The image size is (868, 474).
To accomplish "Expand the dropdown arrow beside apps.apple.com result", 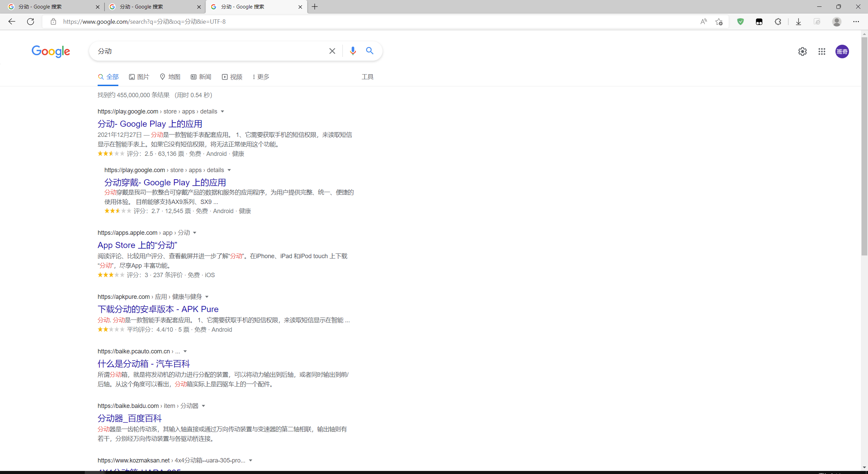I will click(195, 233).
